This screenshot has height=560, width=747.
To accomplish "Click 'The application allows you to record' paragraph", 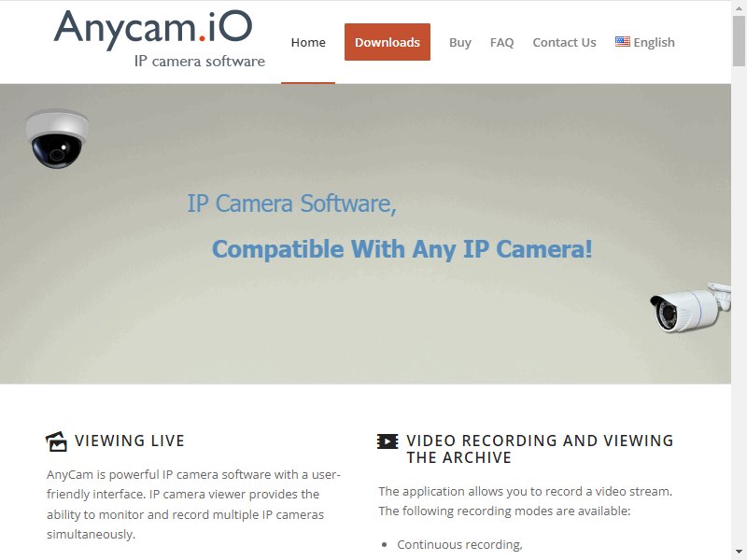I will [x=526, y=501].
